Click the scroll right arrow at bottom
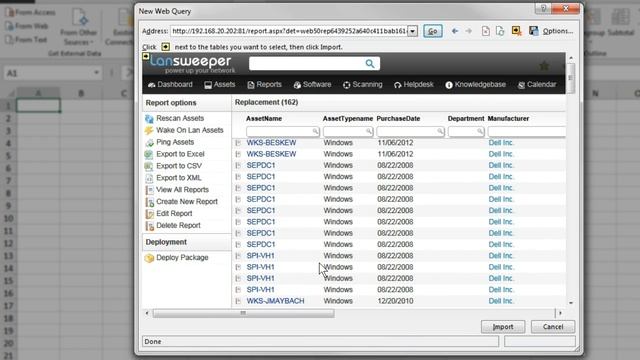640x360 pixels. coord(560,313)
